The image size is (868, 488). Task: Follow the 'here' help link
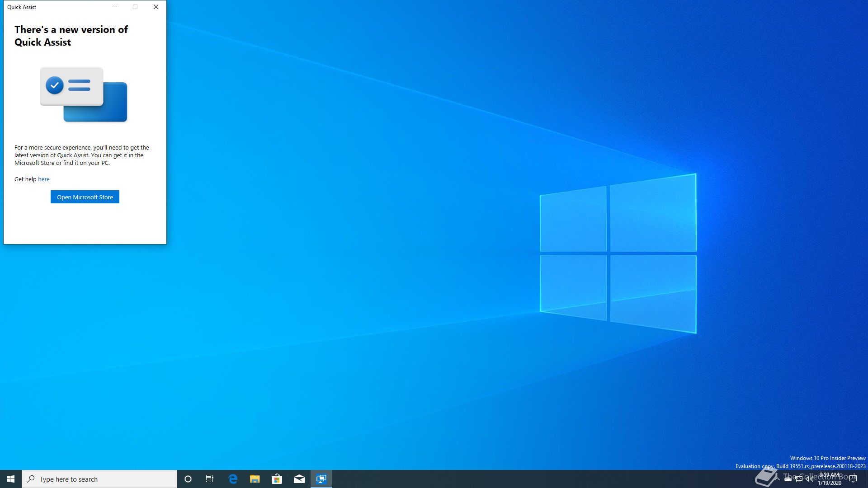coord(44,179)
